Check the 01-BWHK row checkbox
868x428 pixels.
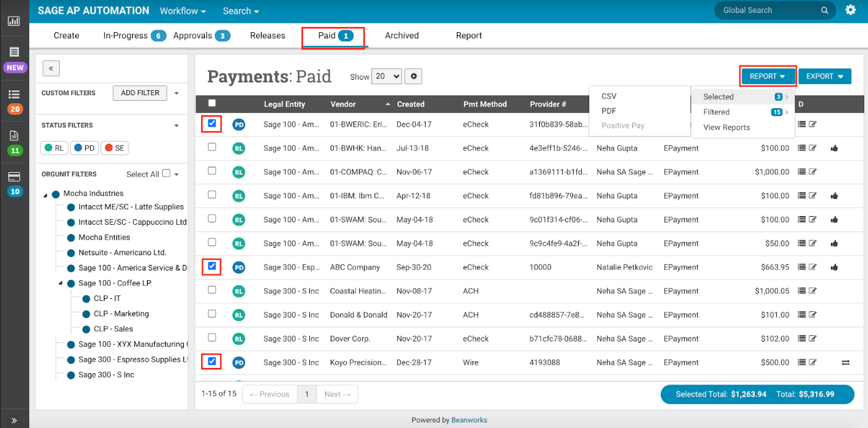pos(212,147)
